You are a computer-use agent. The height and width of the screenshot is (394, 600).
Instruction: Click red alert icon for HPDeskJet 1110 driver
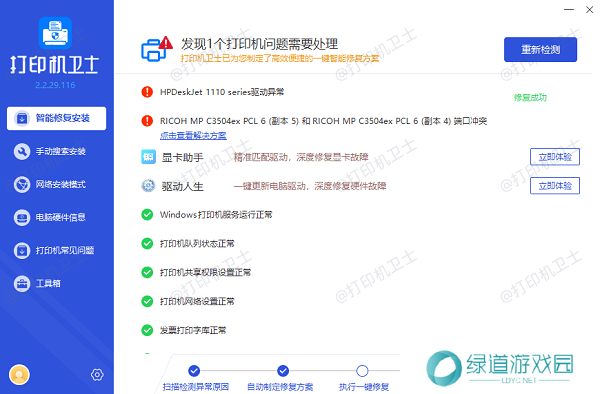pyautogui.click(x=147, y=92)
